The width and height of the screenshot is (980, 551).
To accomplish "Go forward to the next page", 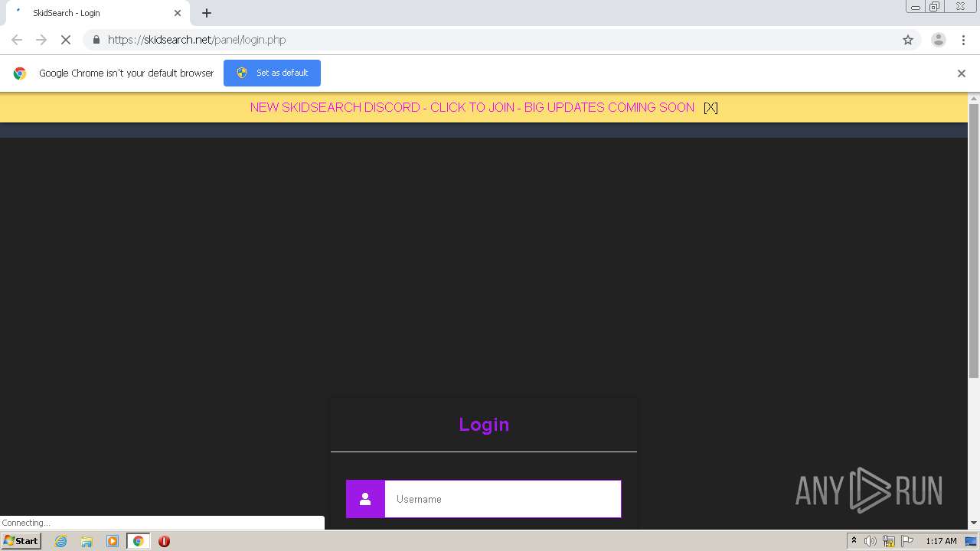I will point(41,40).
